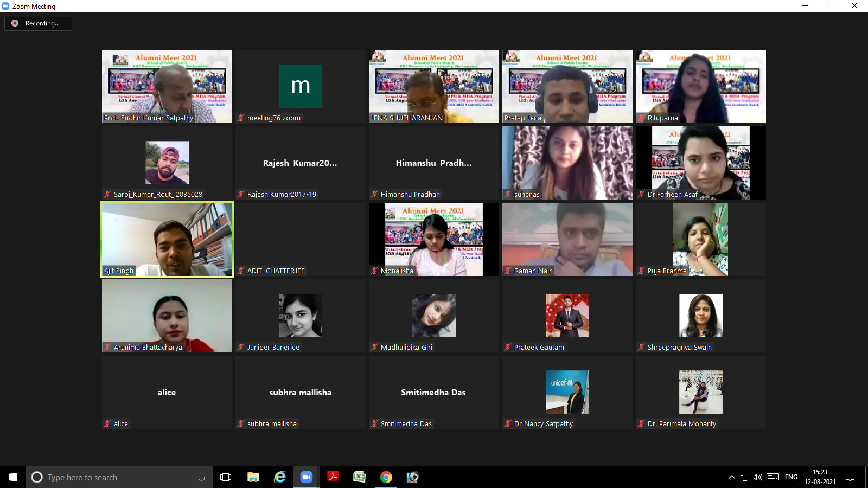Select Ajit Singh's highlighted video tile

coord(167,239)
